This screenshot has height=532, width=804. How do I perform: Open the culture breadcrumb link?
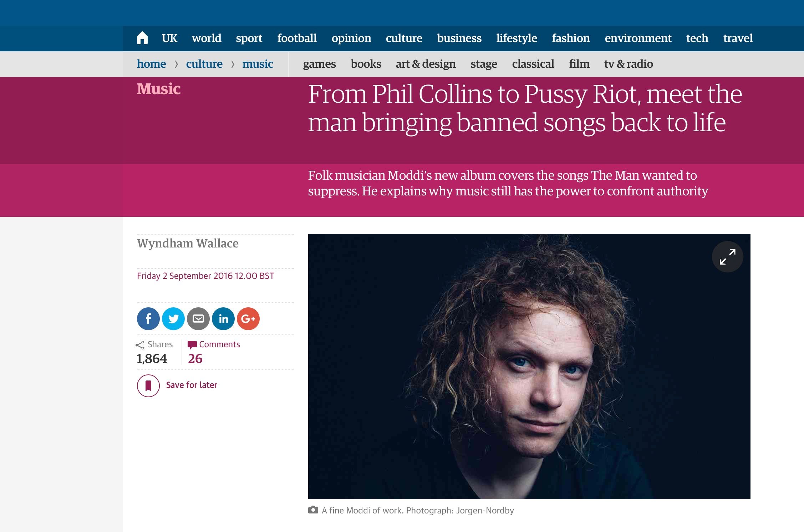pyautogui.click(x=204, y=64)
